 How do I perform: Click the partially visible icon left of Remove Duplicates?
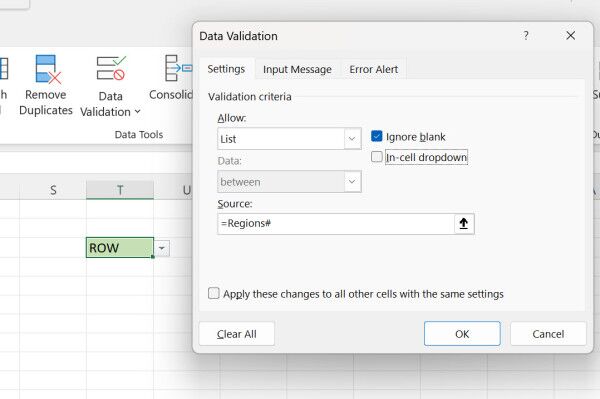coord(4,69)
